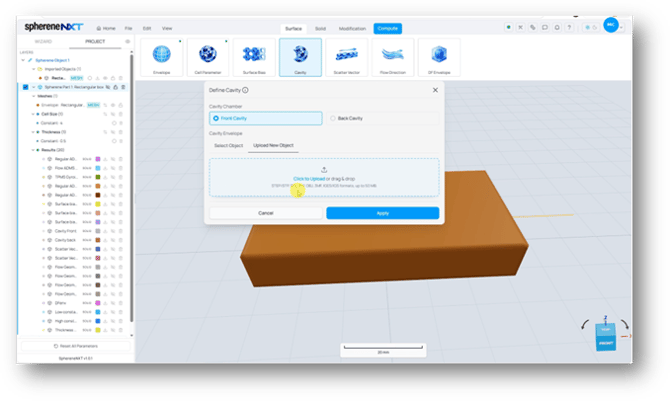The height and width of the screenshot is (401, 670).
Task: Click the Cancel button in Define Cavity
Action: pyautogui.click(x=266, y=213)
